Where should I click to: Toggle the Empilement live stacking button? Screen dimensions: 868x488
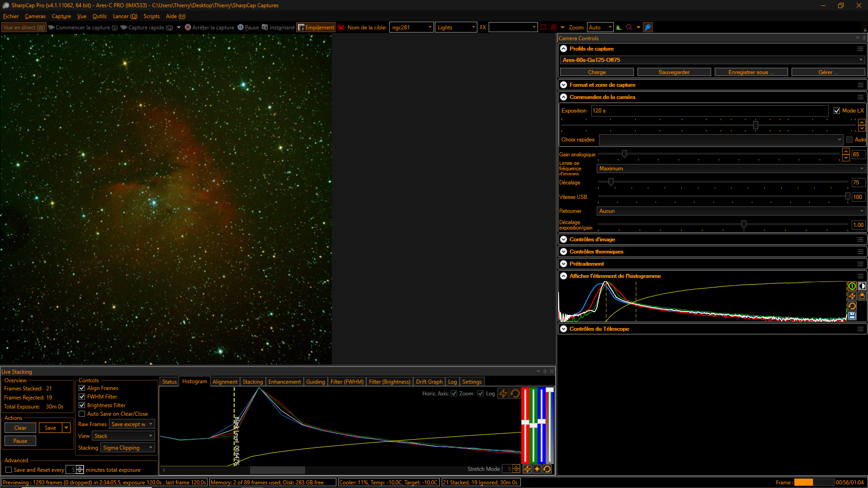316,28
